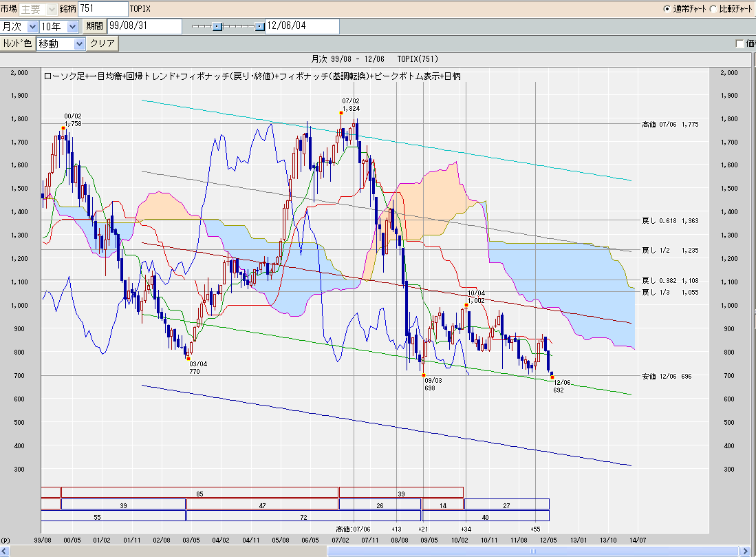Click the 戻し 1/3 1,055 label
Viewport: 756px width, 557px height.
click(x=670, y=292)
